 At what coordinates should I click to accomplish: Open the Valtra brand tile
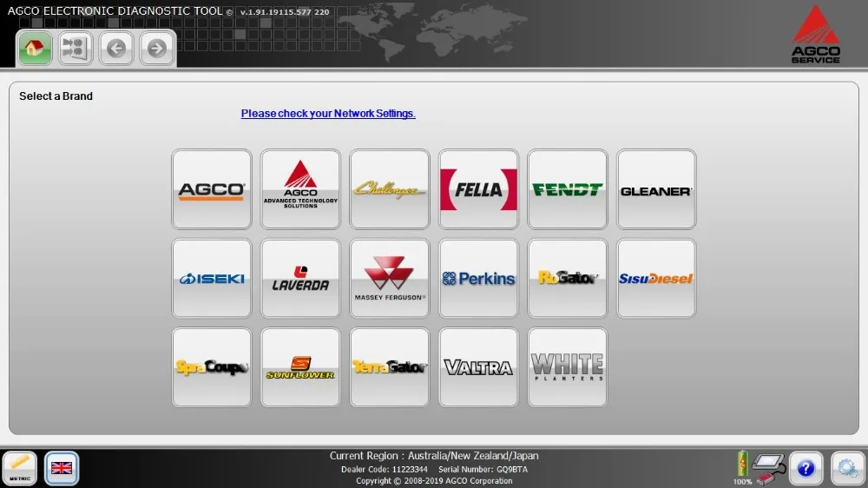coord(479,368)
